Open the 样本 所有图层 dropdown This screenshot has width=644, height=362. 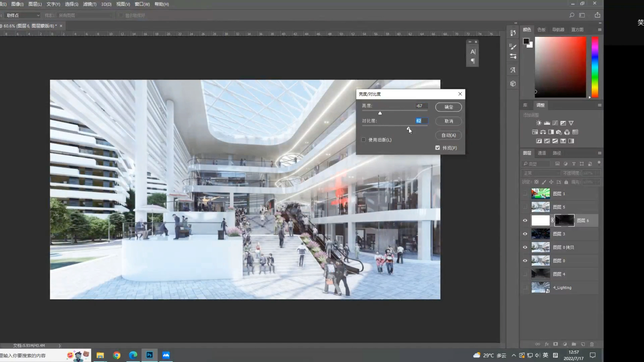[x=85, y=15]
